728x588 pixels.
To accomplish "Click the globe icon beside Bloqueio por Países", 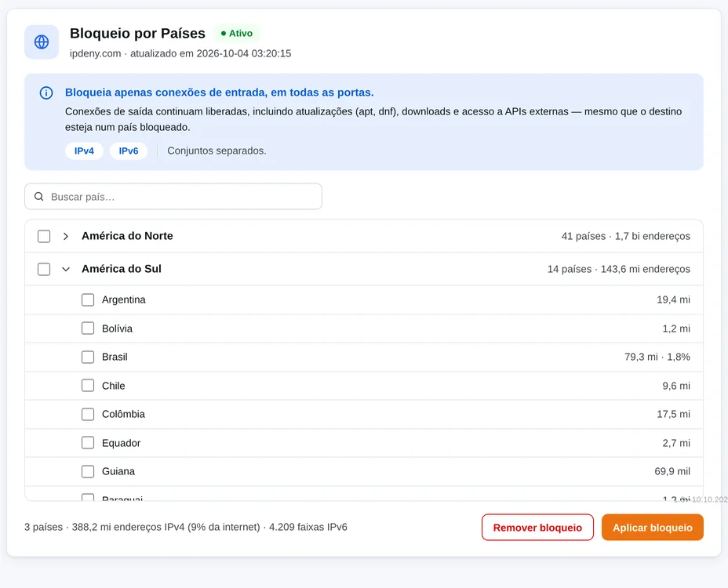I will pos(42,42).
